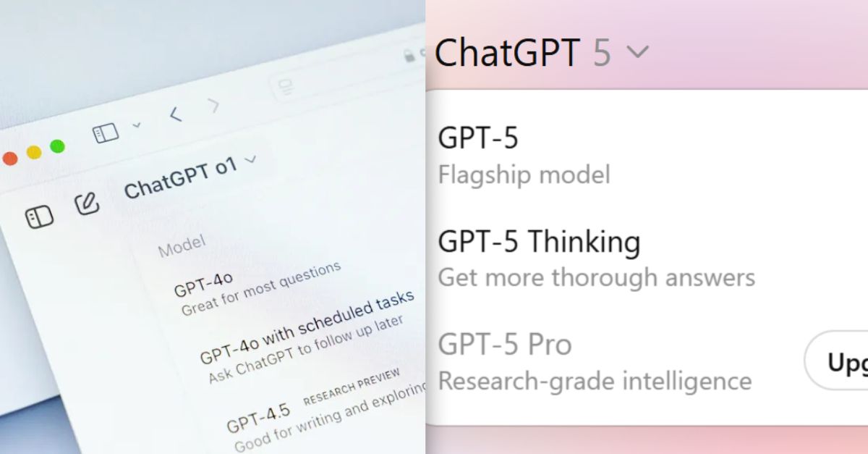
Task: Click the yellow macOS minimize button
Action: pos(33,152)
